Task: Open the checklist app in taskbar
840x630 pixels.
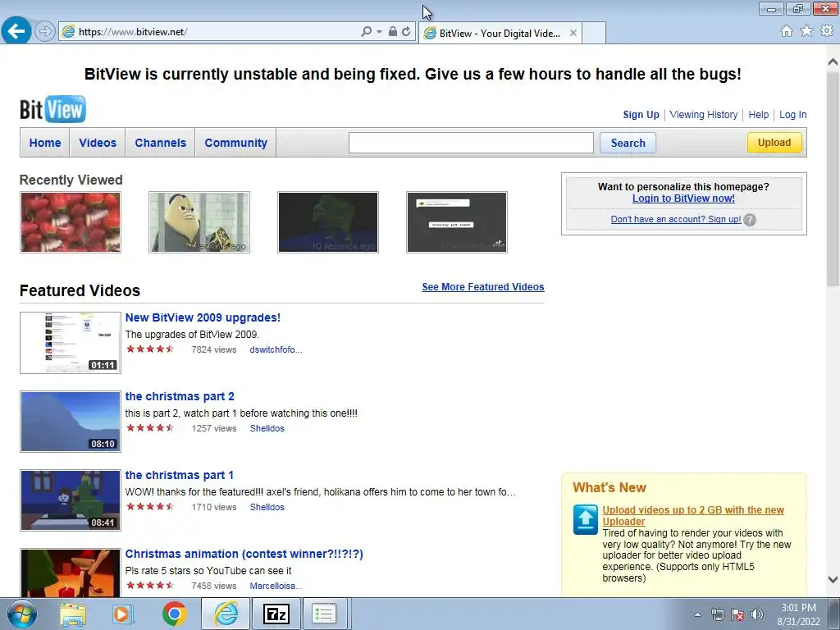Action: pyautogui.click(x=324, y=614)
